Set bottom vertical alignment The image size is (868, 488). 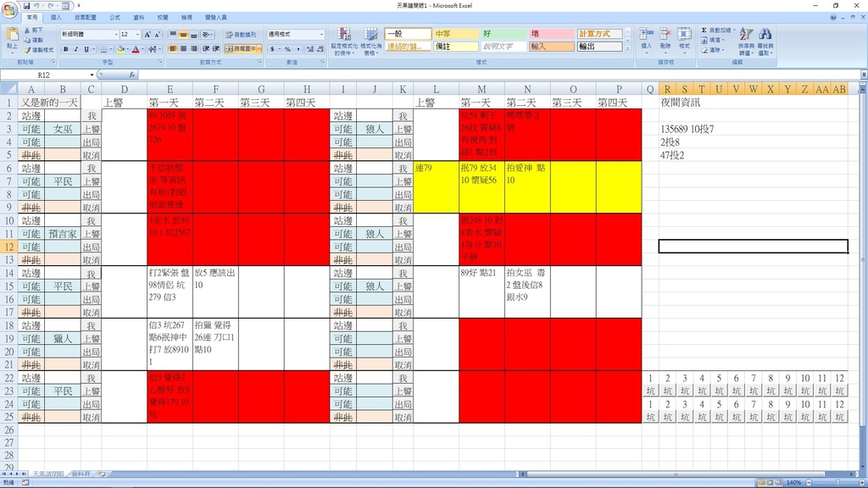[194, 34]
